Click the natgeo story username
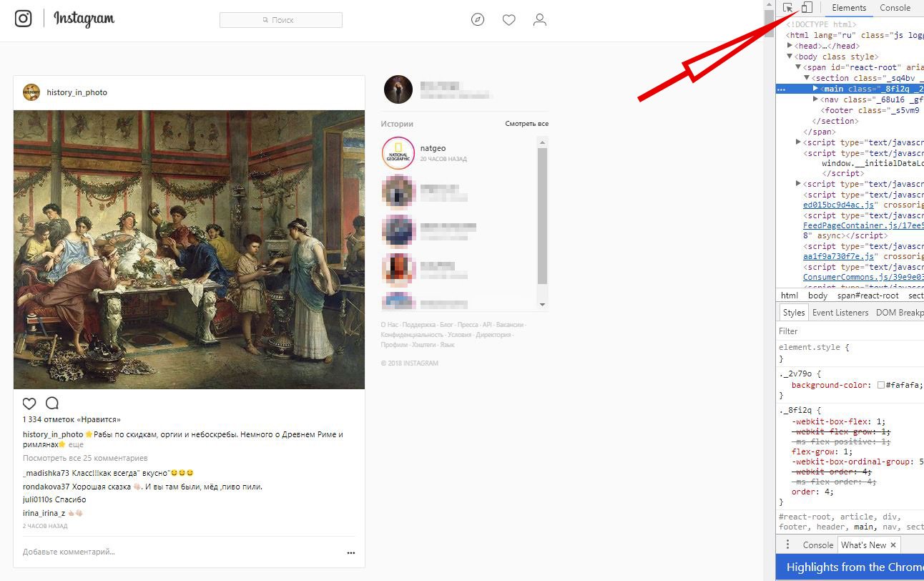924x581 pixels. click(433, 148)
